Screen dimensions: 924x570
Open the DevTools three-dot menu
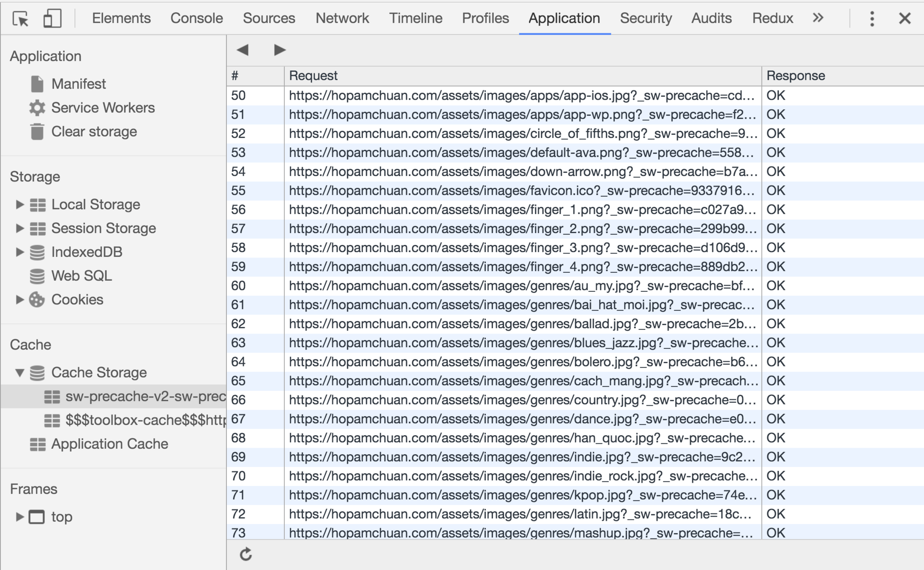tap(872, 19)
